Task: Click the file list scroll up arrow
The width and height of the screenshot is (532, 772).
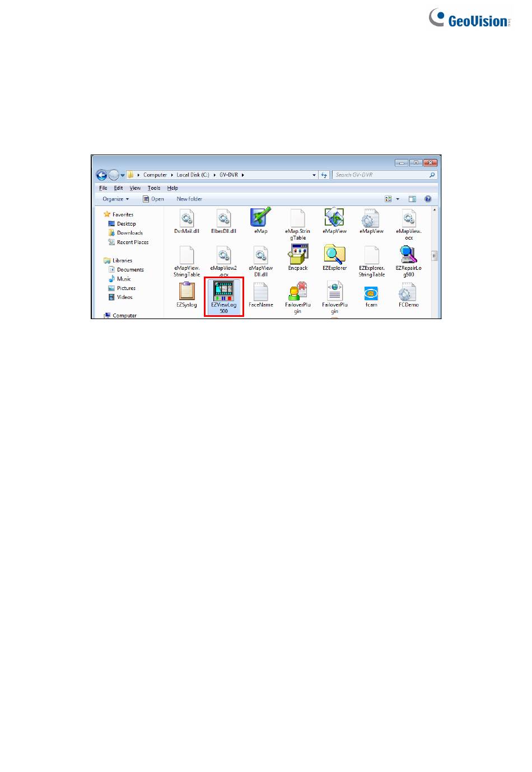Action: coord(434,210)
